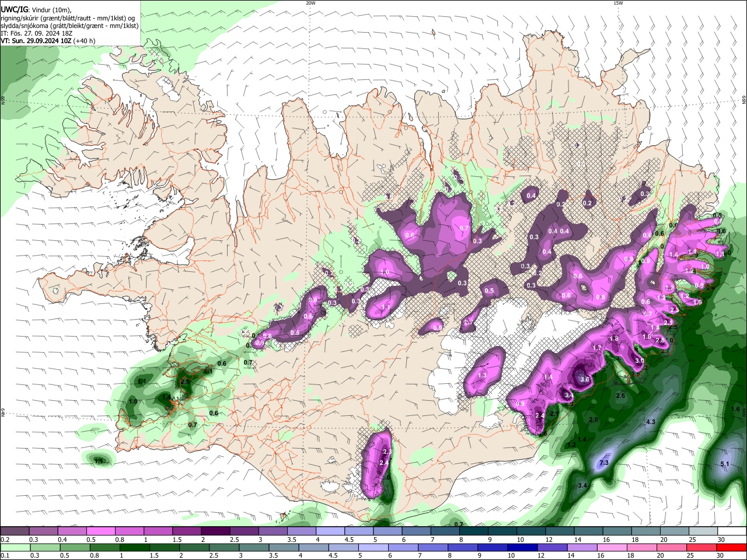The image size is (747, 560).
Task: Pick the rain scale 18 pink swatch
Action: (642, 548)
